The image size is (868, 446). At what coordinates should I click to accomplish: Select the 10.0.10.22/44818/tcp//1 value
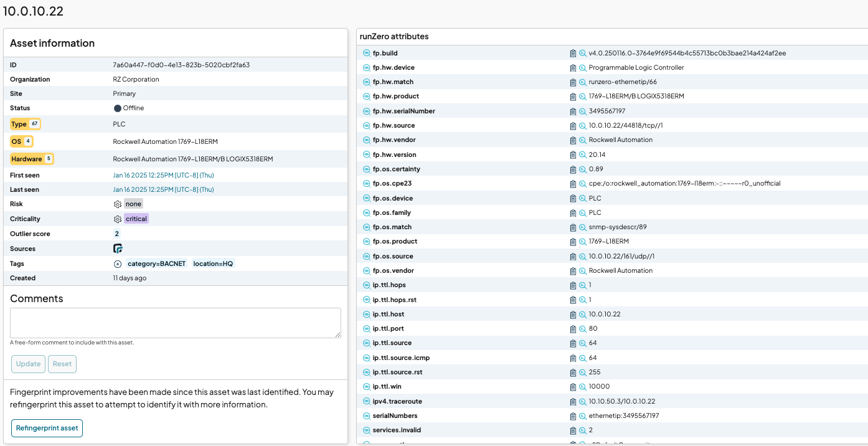[626, 126]
